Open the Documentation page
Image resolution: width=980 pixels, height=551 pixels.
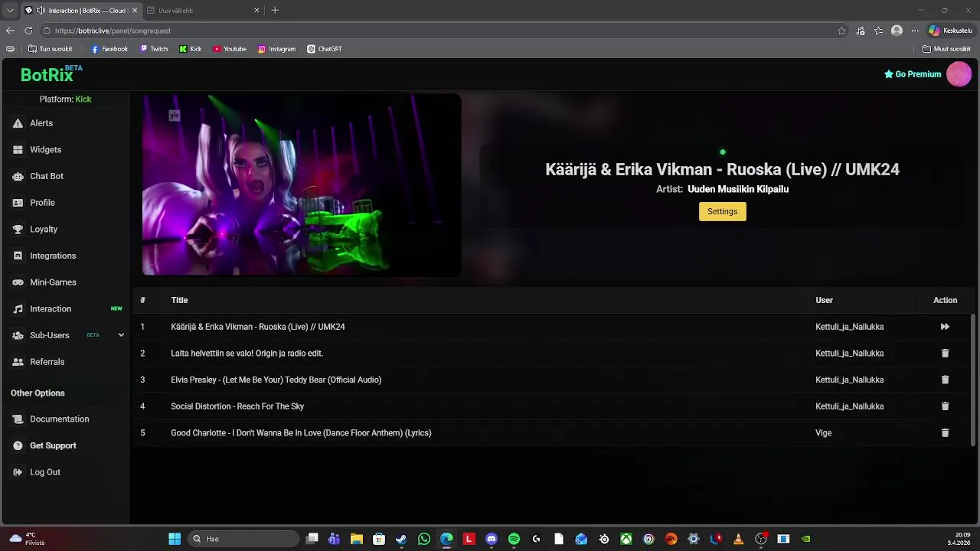pos(51,419)
